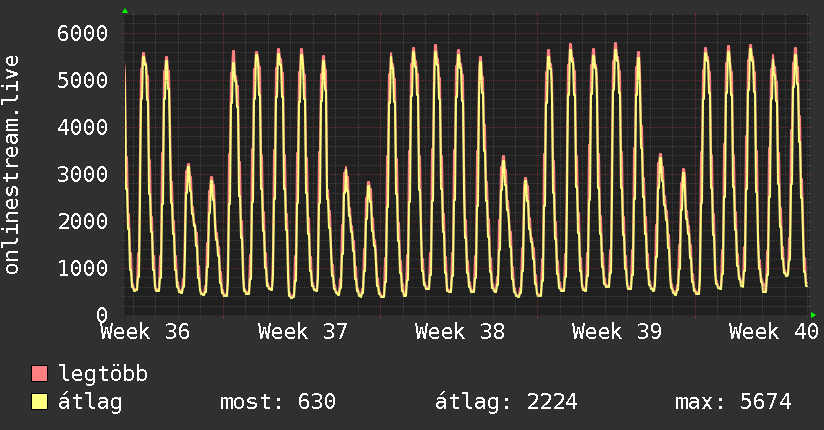Click the 4000 y-axis value
The height and width of the screenshot is (430, 824).
pyautogui.click(x=83, y=127)
